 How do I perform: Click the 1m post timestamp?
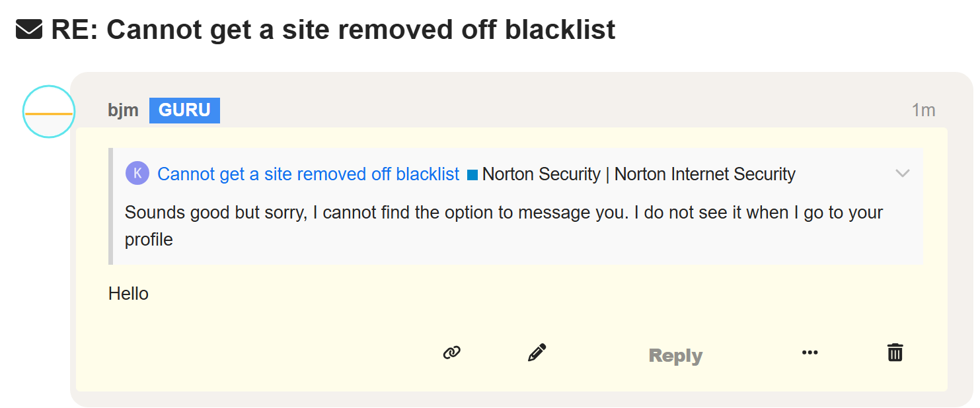(923, 110)
